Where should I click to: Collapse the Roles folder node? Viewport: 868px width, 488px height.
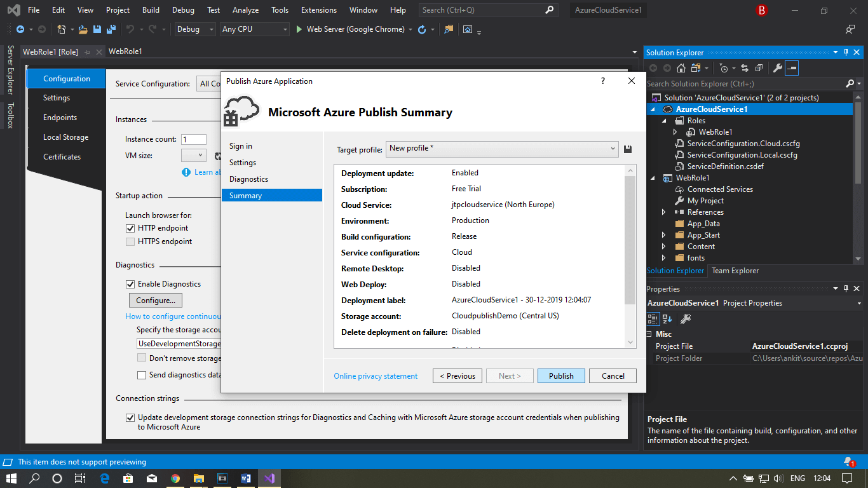point(665,121)
